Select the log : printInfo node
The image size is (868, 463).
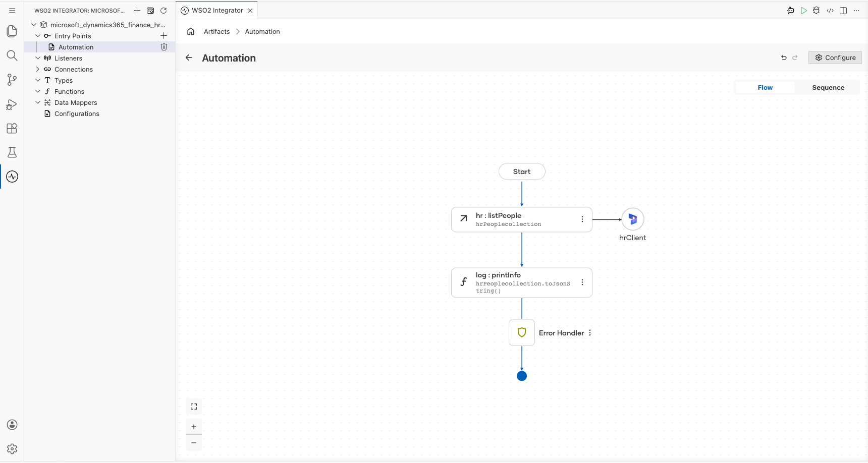pos(522,282)
